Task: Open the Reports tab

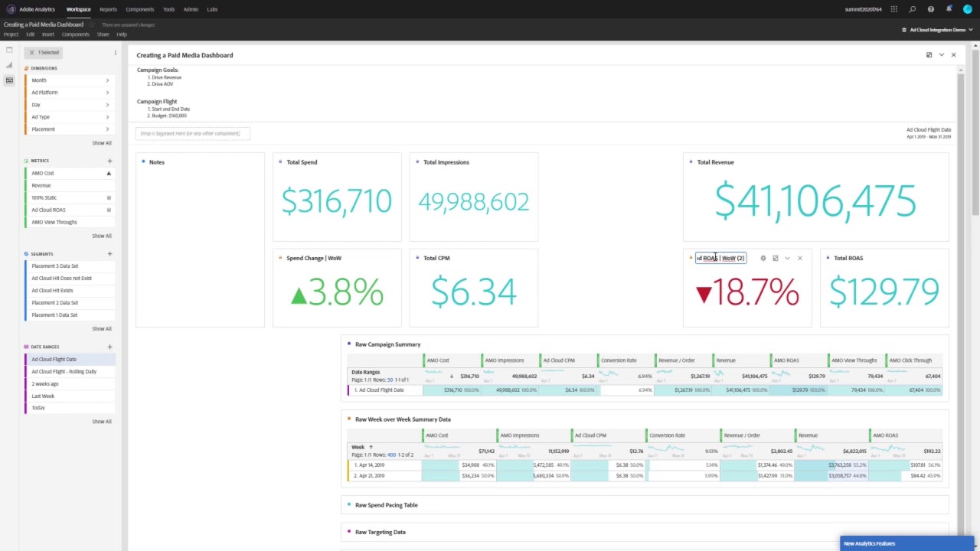Action: pyautogui.click(x=108, y=9)
